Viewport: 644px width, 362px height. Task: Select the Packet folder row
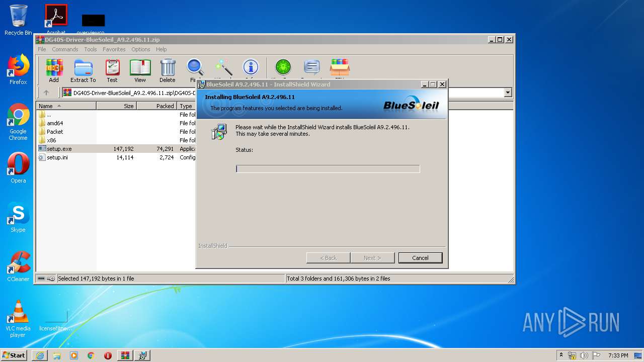(x=116, y=132)
